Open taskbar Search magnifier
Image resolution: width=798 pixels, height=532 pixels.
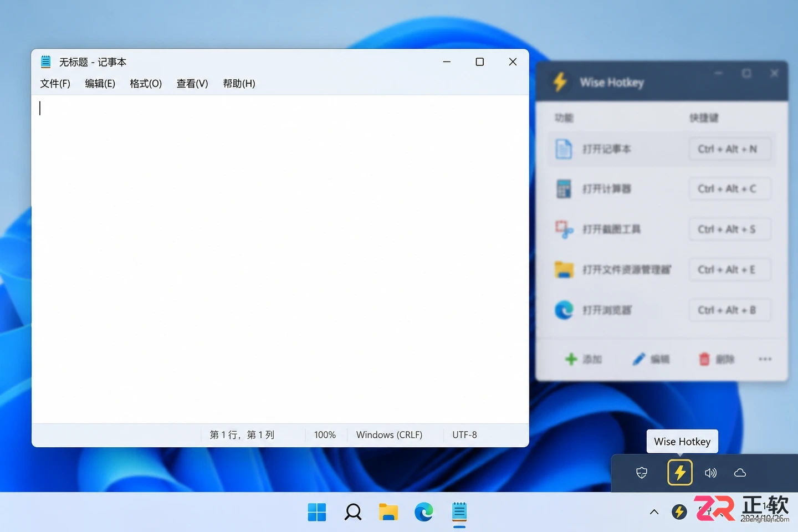pos(353,512)
